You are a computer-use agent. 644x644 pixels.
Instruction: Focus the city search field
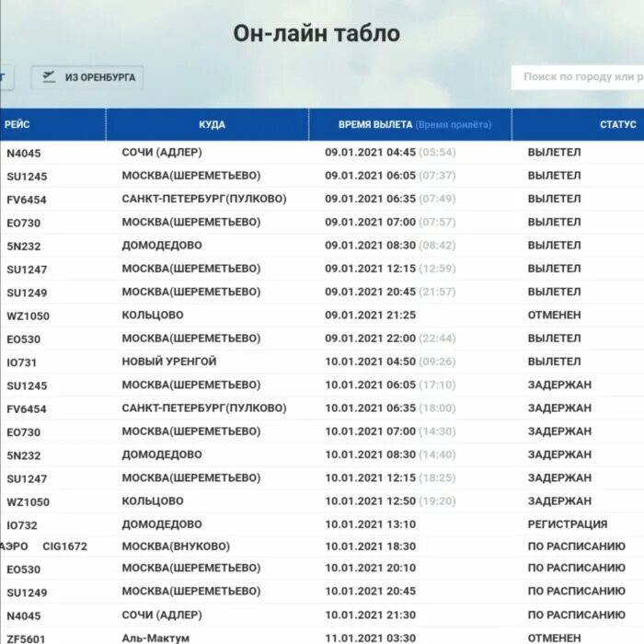578,76
